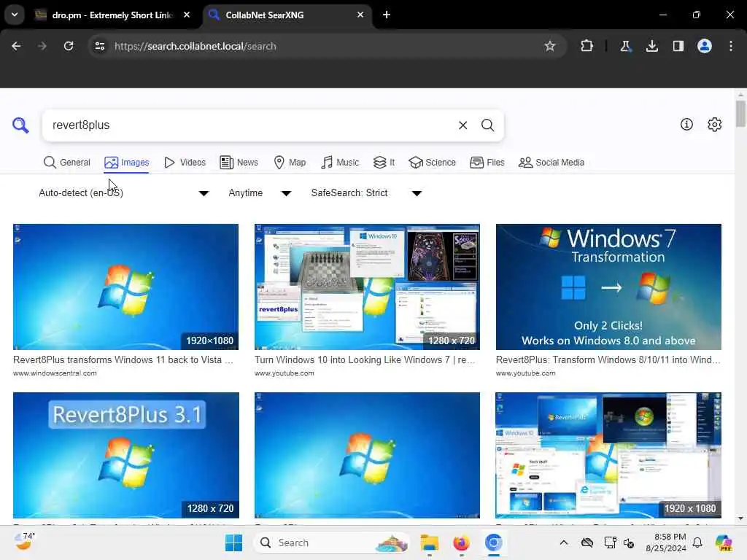Open the browser profile avatar

click(x=705, y=46)
